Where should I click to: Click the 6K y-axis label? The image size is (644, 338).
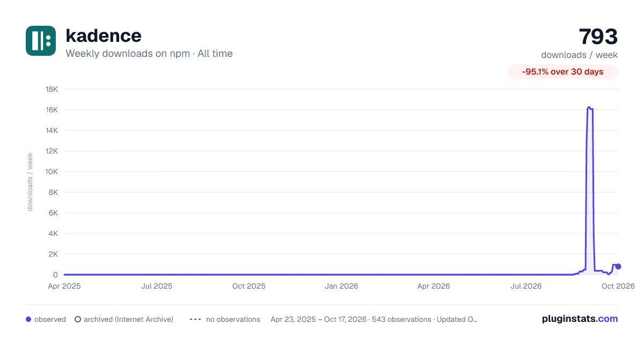54,213
